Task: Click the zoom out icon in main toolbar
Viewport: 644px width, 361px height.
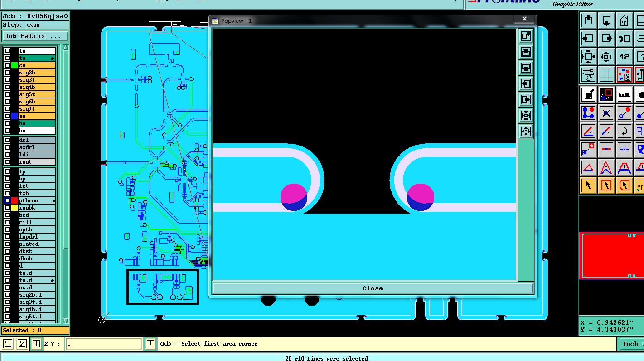Action: pyautogui.click(x=606, y=57)
